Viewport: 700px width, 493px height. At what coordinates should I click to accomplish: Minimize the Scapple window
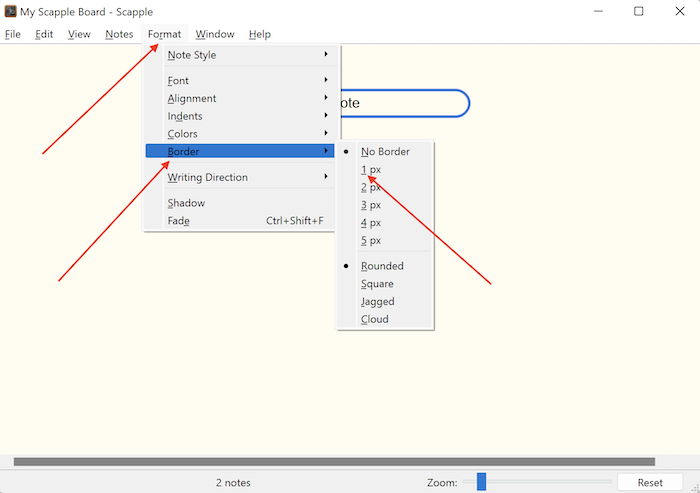pos(598,12)
